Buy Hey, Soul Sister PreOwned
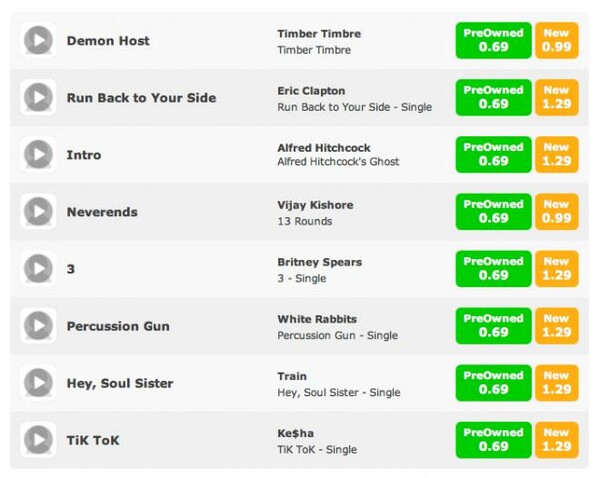Viewport: 600px width, 478px height. pyautogui.click(x=493, y=382)
